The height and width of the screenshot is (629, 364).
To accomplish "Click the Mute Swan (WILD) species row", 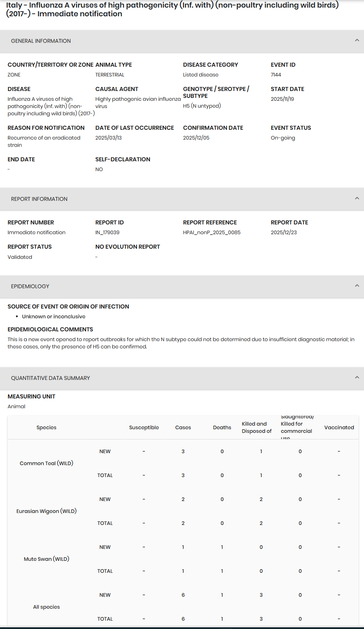I will point(46,559).
